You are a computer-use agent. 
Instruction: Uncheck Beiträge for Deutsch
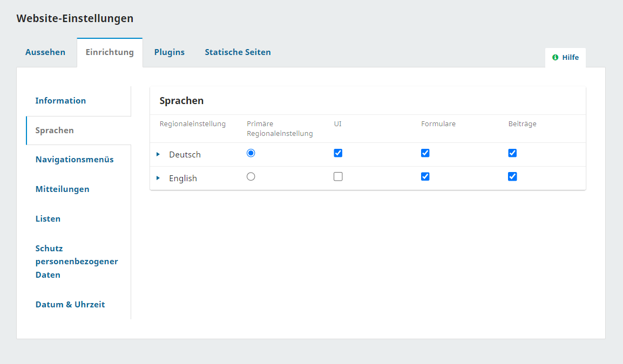512,153
